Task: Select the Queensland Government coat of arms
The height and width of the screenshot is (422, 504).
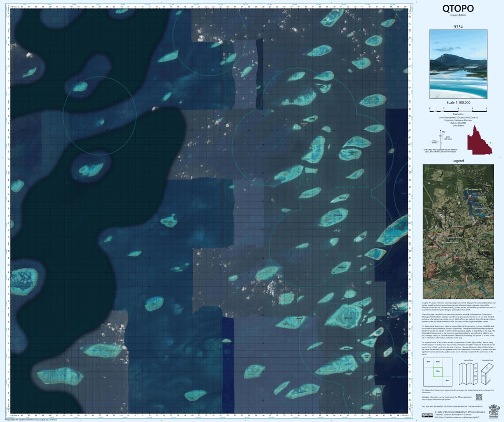Action: coord(494,411)
